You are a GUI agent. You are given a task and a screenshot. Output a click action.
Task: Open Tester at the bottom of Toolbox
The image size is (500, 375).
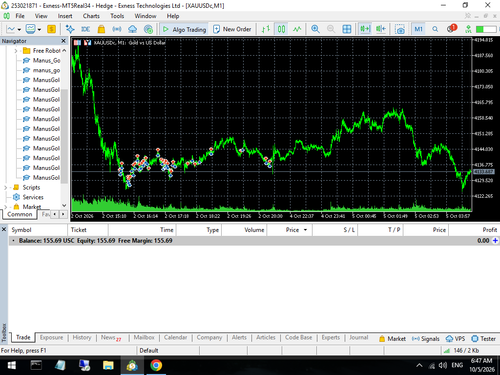point(484,339)
